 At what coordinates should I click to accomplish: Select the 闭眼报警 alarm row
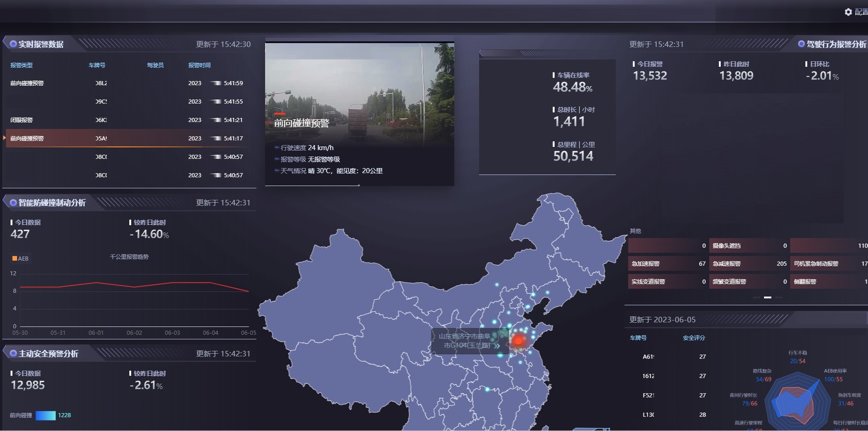point(22,120)
